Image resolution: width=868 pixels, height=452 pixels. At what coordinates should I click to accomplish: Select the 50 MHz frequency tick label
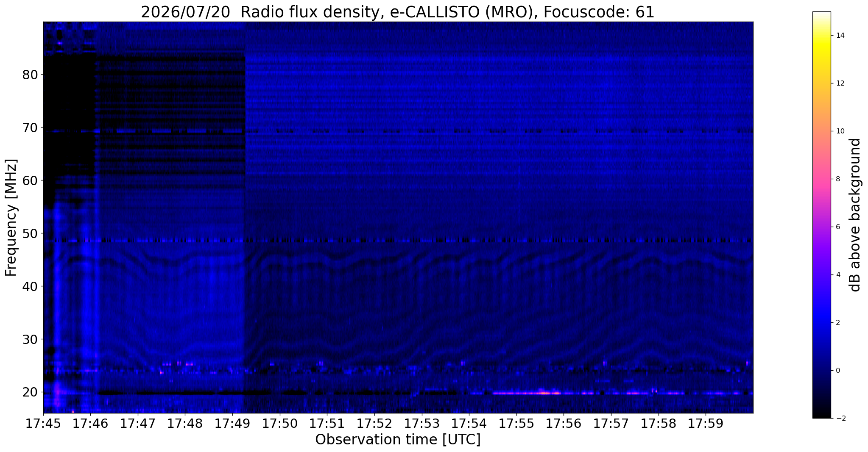tap(30, 233)
